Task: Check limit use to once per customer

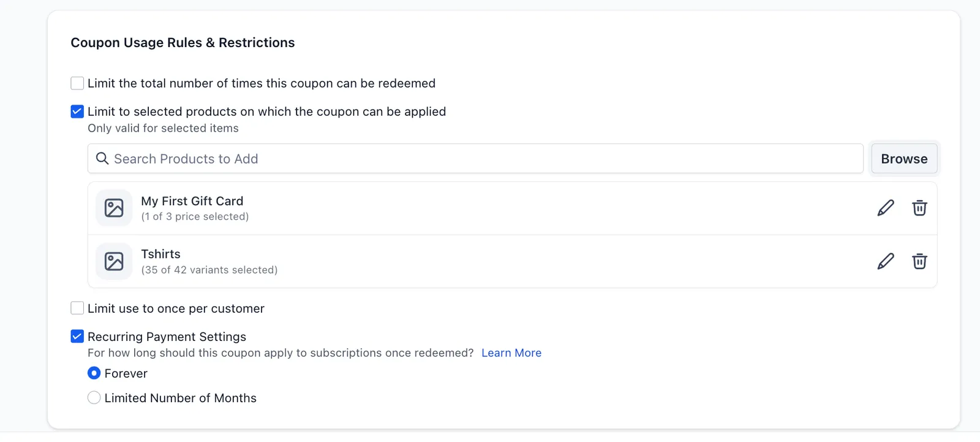Action: coord(77,308)
